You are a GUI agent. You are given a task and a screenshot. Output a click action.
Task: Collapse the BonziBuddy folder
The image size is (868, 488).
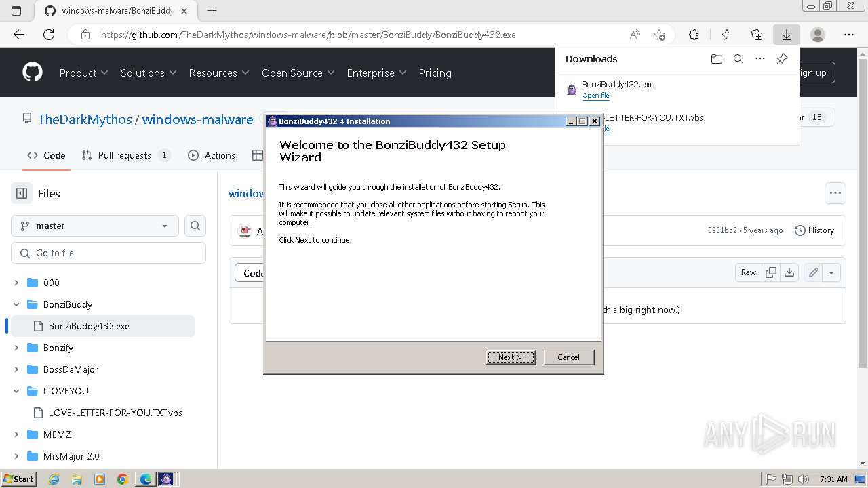(x=16, y=304)
